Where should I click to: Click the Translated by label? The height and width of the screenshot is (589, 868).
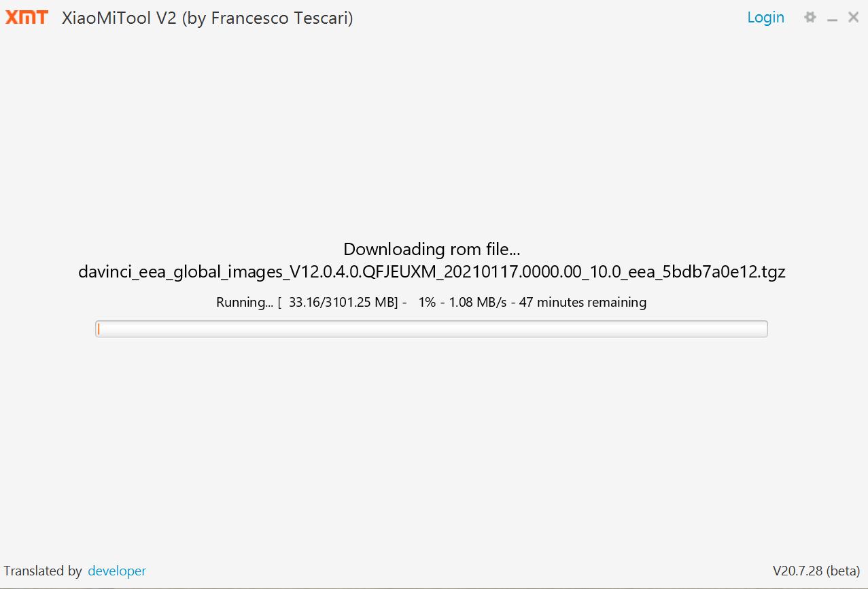click(43, 571)
